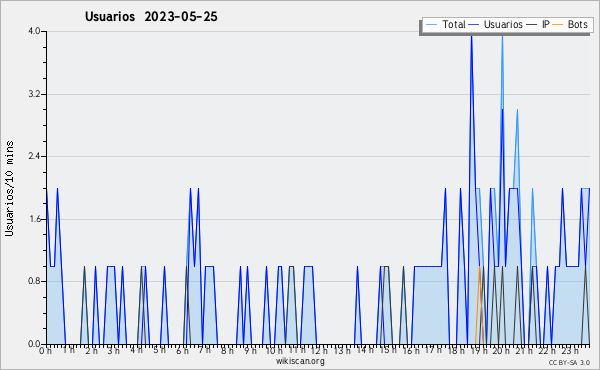Click the '0.0' y-axis value

coord(34,344)
